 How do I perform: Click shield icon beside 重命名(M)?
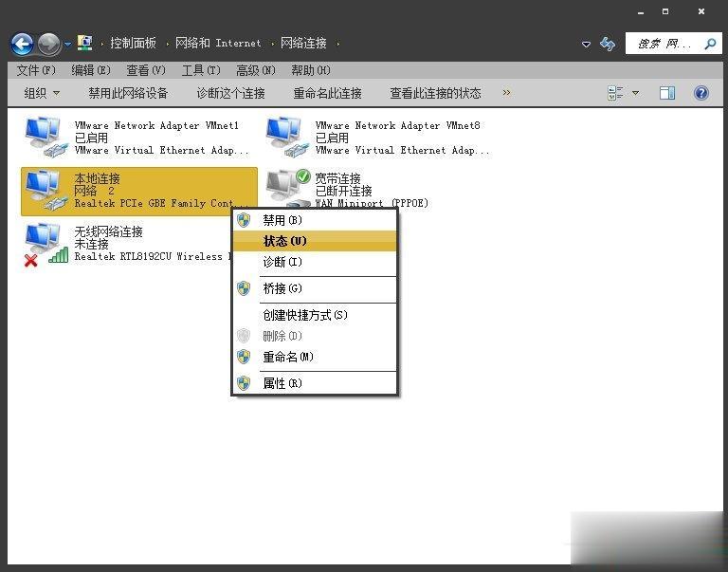[244, 357]
